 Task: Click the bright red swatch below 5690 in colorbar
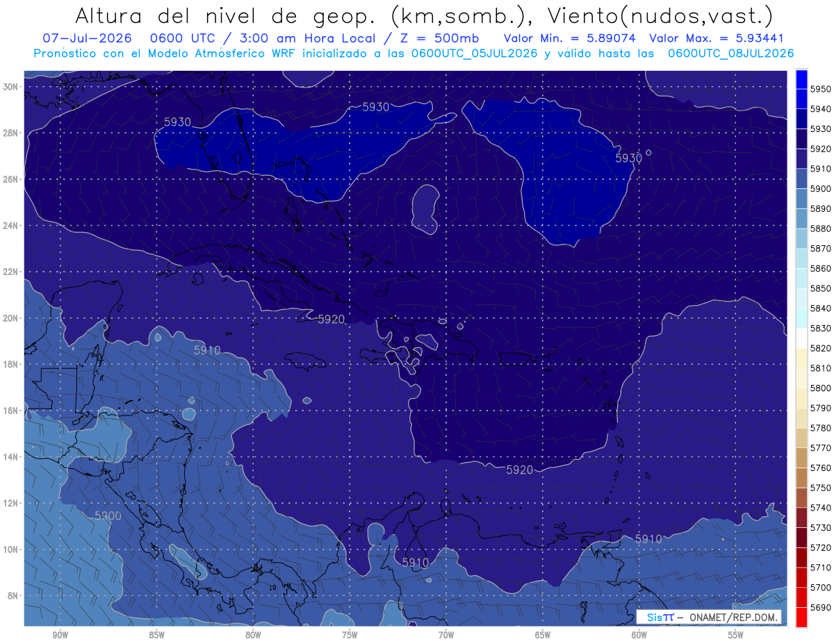tap(801, 617)
